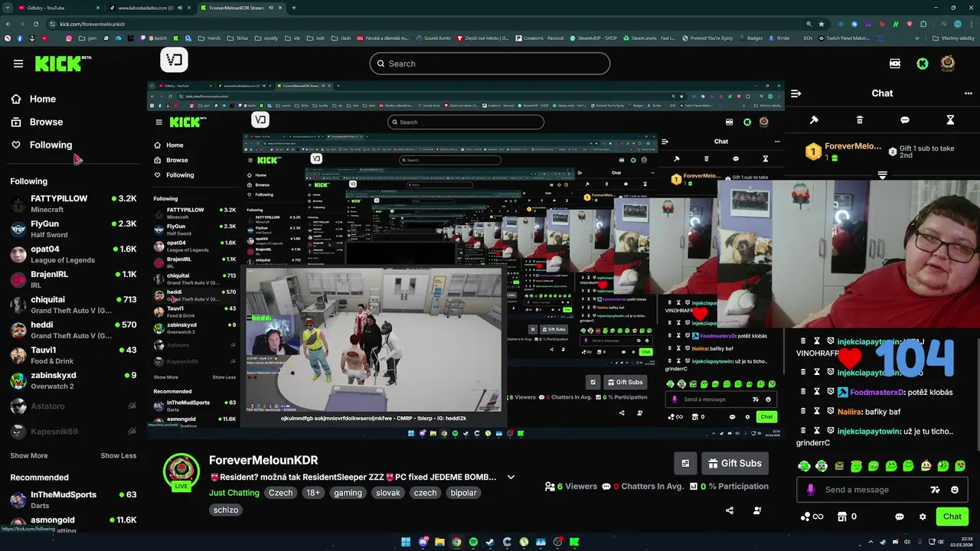Open Following in the sidebar

point(51,145)
